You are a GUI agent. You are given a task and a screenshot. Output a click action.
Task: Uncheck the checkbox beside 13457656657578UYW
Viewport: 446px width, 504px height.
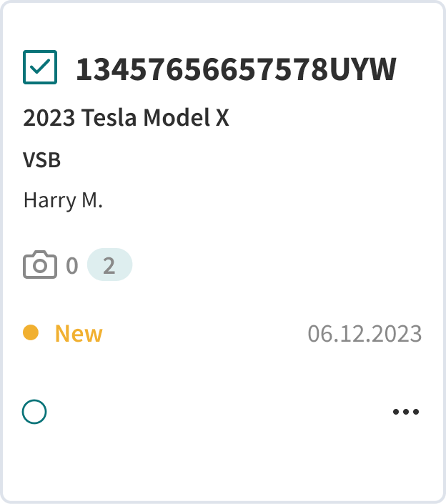pos(40,67)
